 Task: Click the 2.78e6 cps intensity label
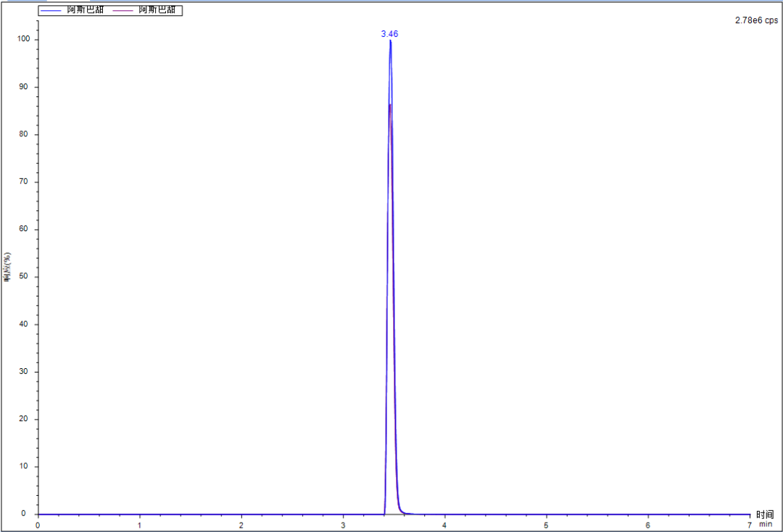[756, 21]
